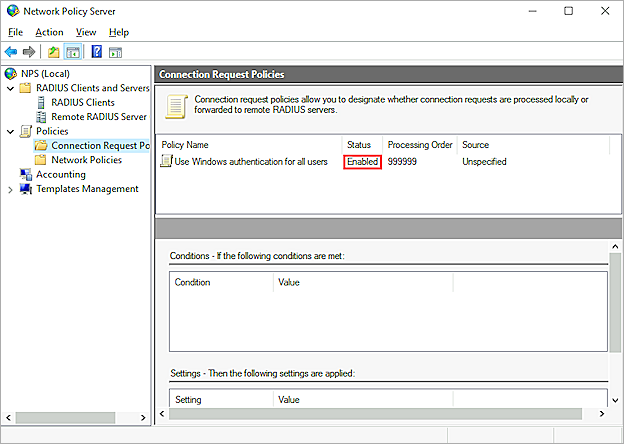Open Help via the toolbar question mark icon
The height and width of the screenshot is (444, 624).
[x=97, y=52]
